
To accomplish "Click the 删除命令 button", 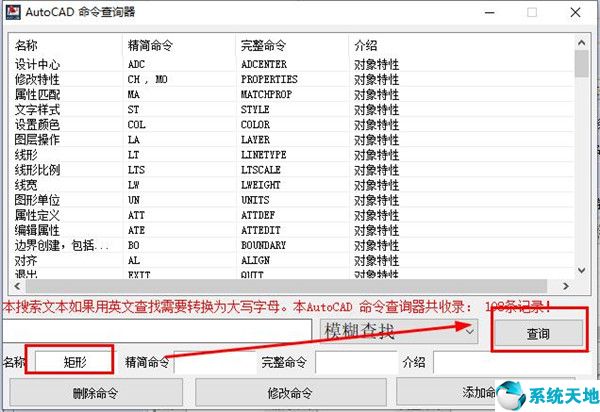I will coord(96,392).
